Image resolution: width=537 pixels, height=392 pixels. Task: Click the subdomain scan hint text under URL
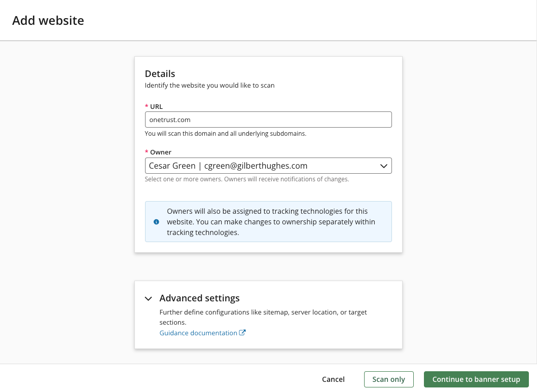click(225, 133)
